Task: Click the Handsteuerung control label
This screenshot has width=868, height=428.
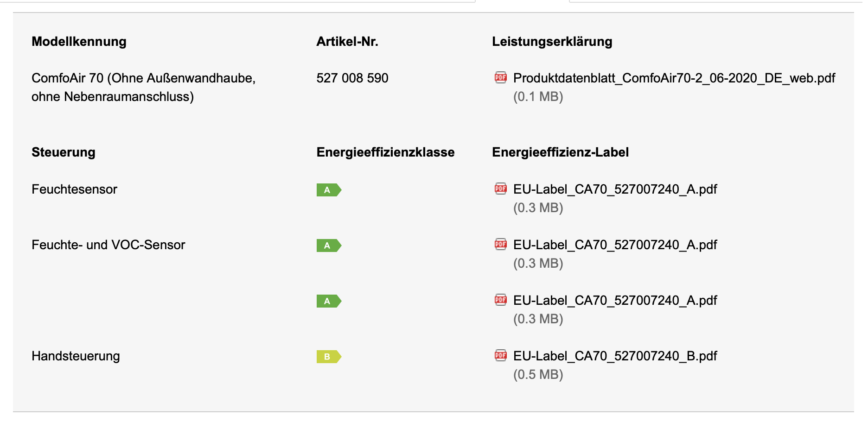Action: coord(76,356)
